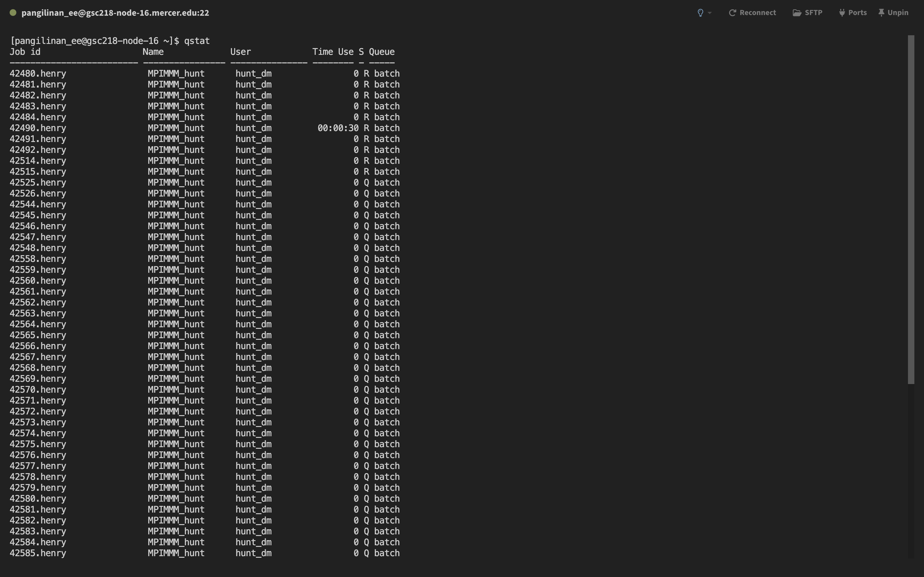Click the SFTP folder icon

[797, 13]
